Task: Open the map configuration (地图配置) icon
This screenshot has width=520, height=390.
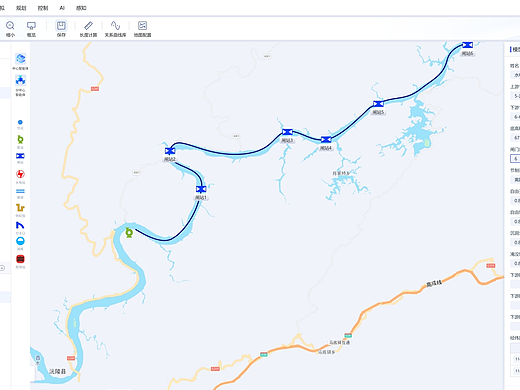Action: coord(142,26)
